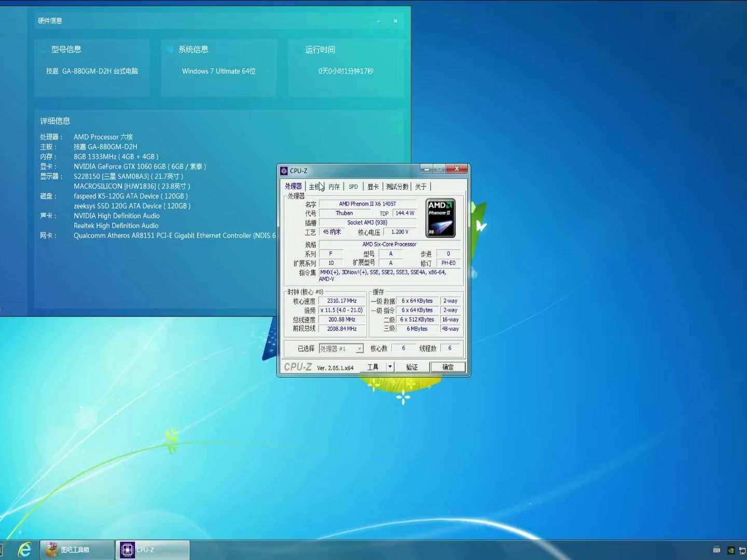This screenshot has height=560, width=747.
Task: Click the 1.200 V core voltage value
Action: (399, 232)
